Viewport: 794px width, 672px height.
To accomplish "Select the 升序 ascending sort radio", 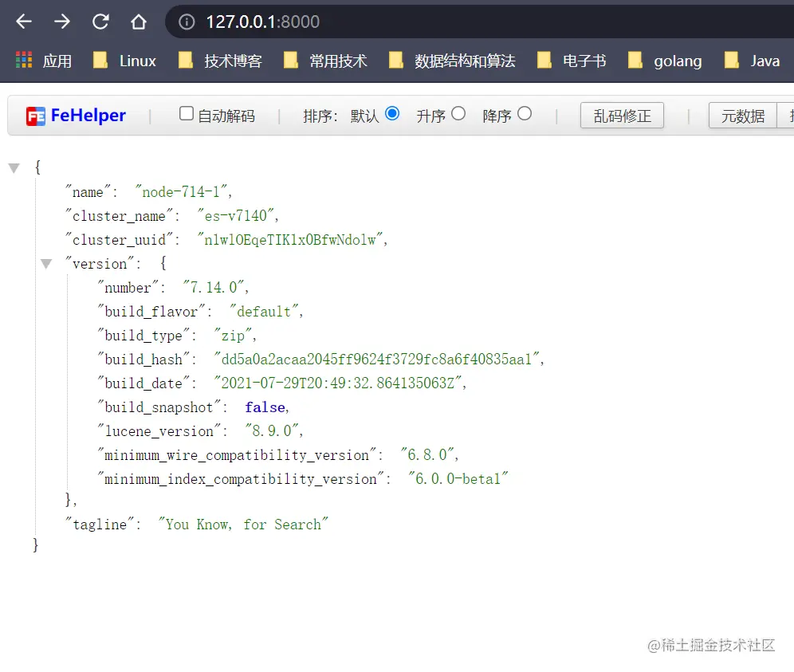I will click(458, 113).
